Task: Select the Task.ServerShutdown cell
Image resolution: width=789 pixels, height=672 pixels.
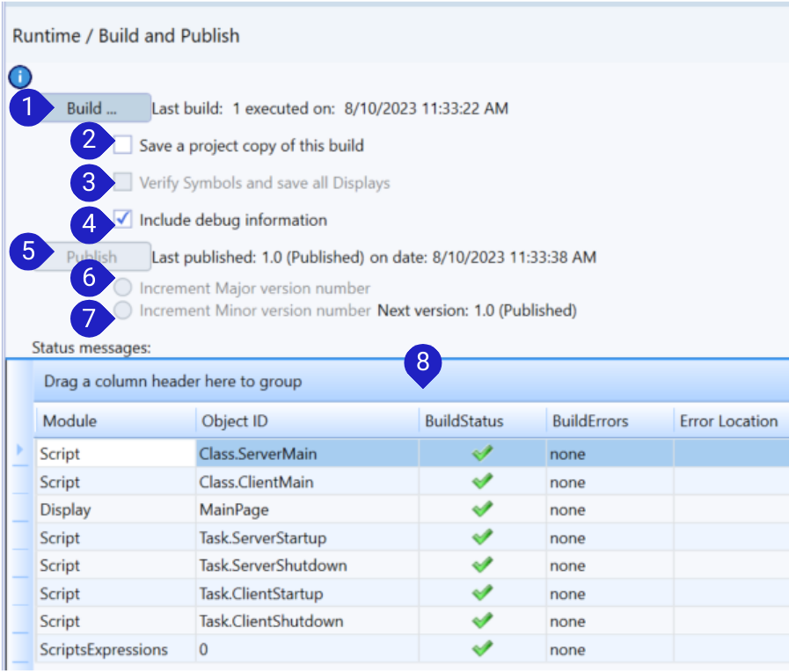Action: tap(306, 566)
